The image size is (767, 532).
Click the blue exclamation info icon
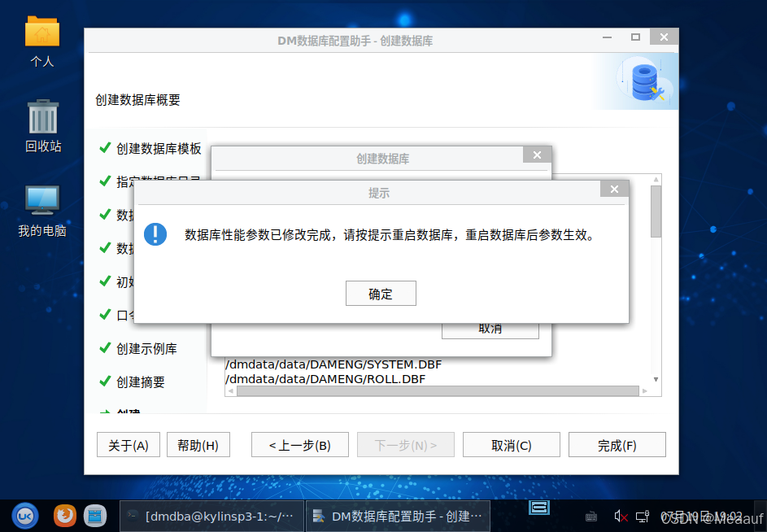[x=155, y=234]
